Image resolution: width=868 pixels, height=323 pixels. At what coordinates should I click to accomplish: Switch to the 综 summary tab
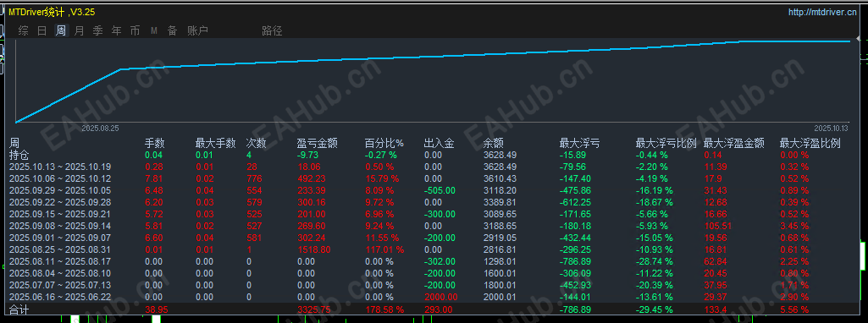coord(23,31)
